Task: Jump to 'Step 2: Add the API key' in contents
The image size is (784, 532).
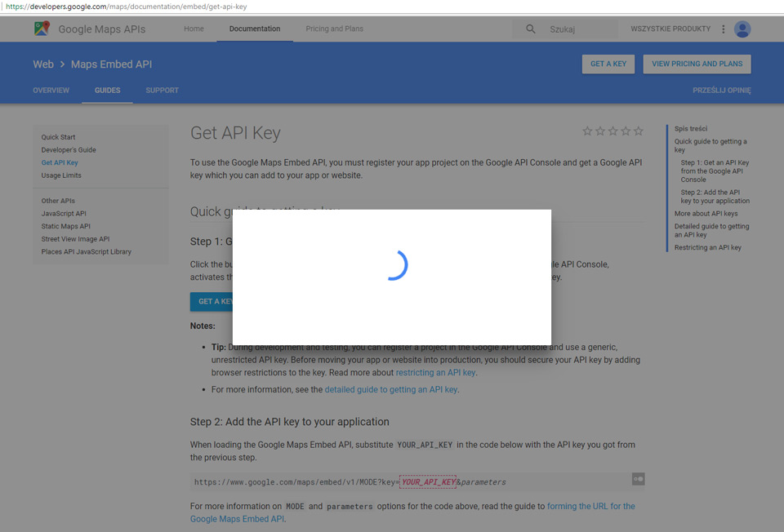Action: click(715, 197)
